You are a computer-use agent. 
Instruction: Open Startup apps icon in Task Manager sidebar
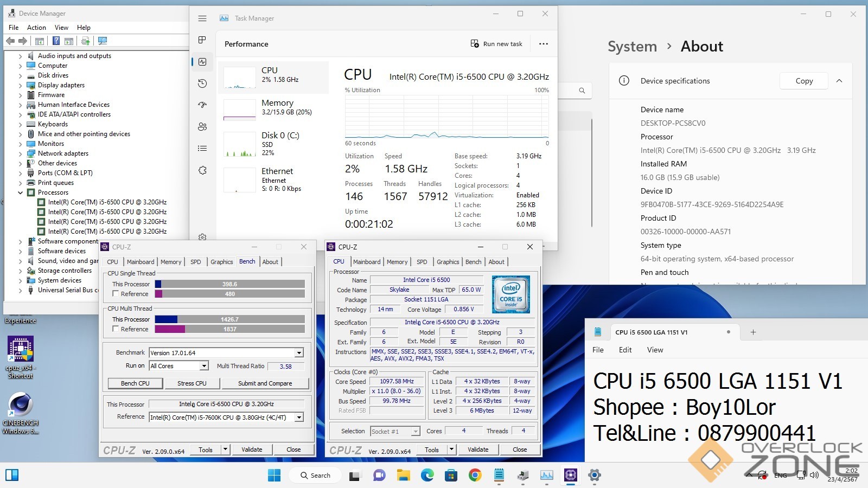[202, 105]
